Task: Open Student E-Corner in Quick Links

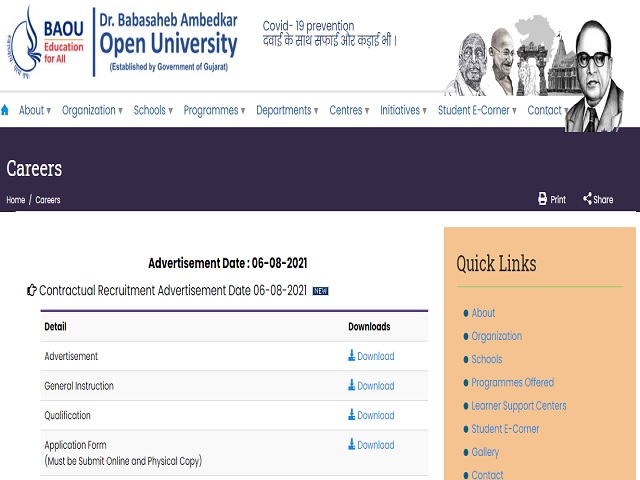Action: (x=505, y=429)
